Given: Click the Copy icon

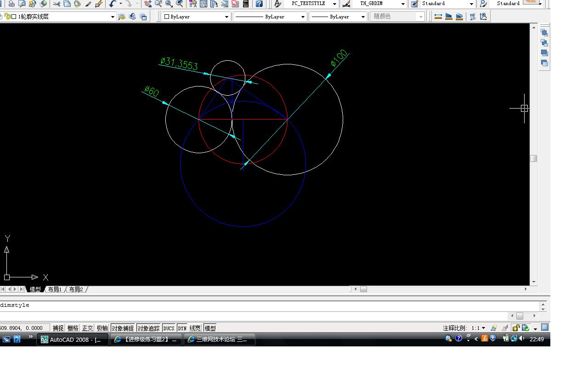Looking at the screenshot, I should click(67, 4).
